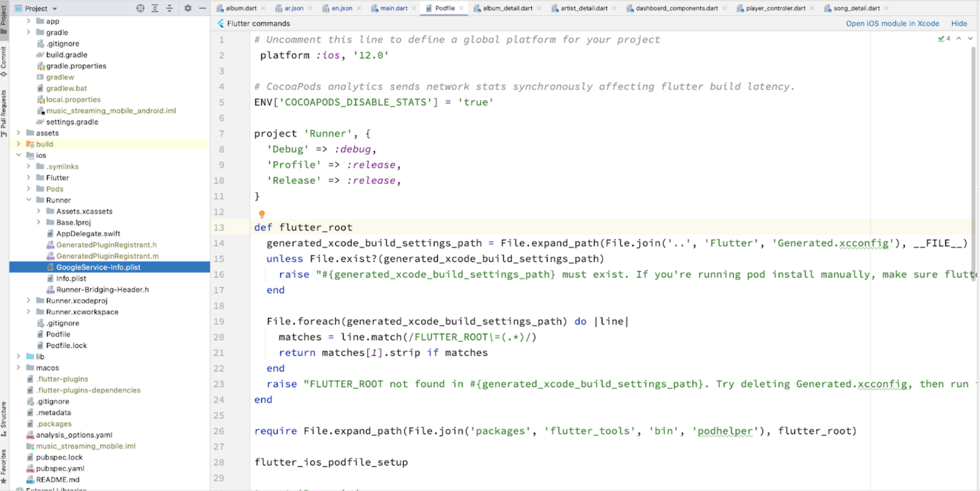The height and width of the screenshot is (491, 980).
Task: Expand the Assets.xcassets folder
Action: (x=39, y=211)
